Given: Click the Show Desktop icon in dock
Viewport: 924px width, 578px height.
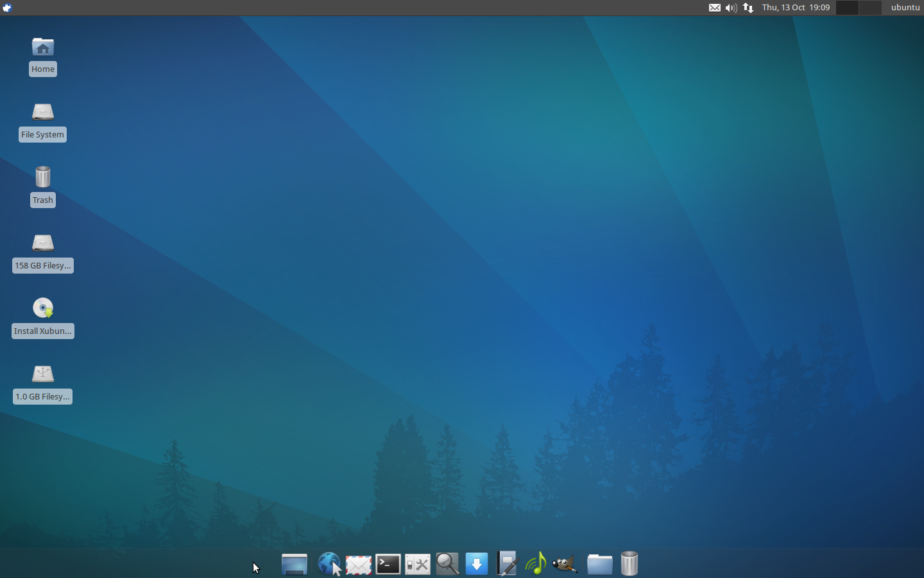Looking at the screenshot, I should (x=295, y=564).
